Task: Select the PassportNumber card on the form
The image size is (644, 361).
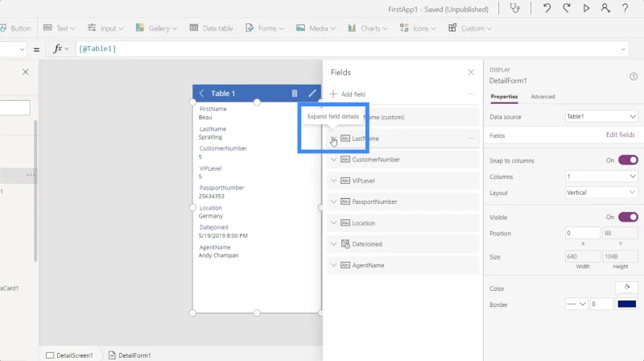Action: coord(257,192)
